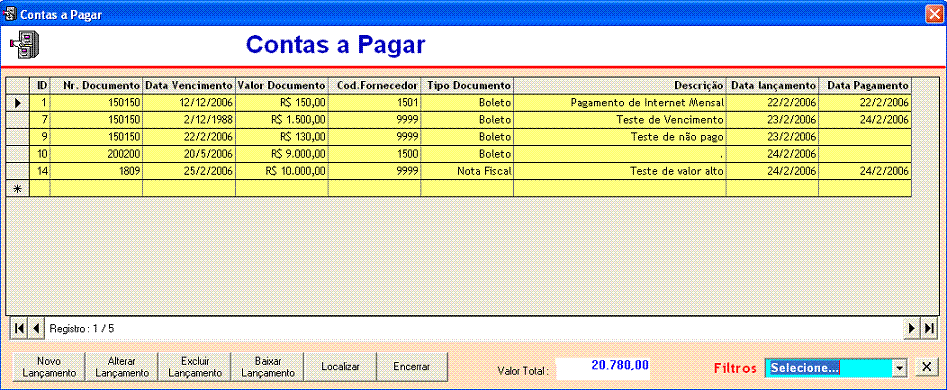This screenshot has height=390, width=947.
Task: Select row marker of record ID 1
Action: tap(18, 103)
